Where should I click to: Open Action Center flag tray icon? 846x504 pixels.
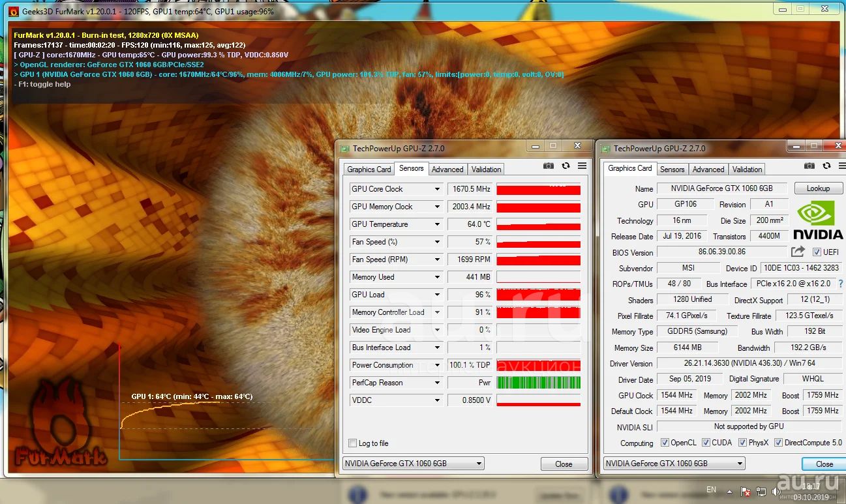[745, 491]
